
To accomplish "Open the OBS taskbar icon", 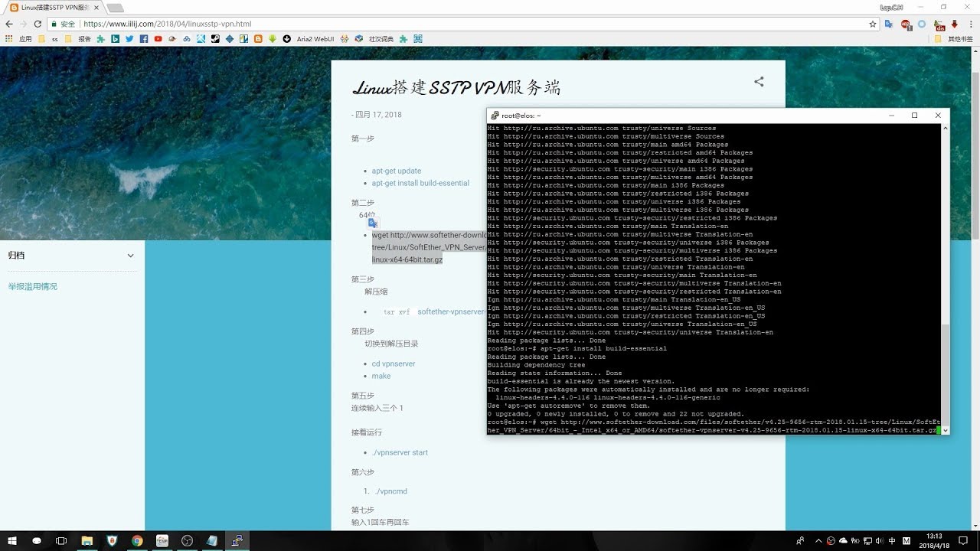I will pyautogui.click(x=188, y=540).
